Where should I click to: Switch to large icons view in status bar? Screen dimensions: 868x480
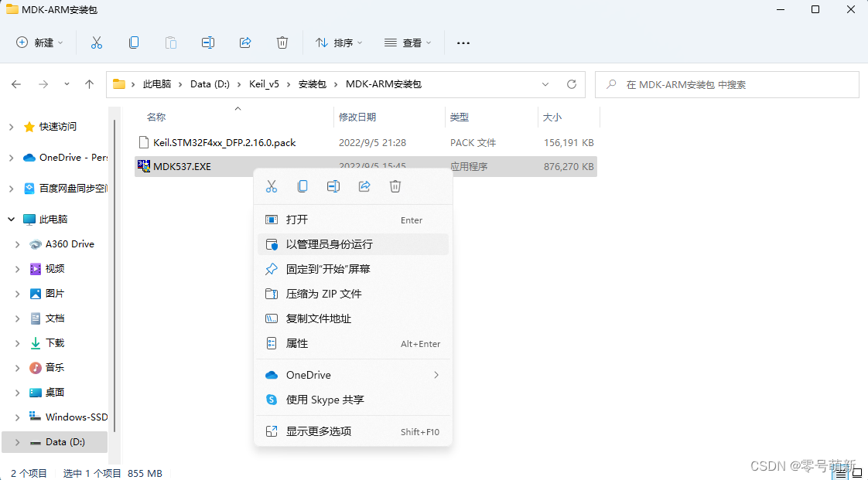[857, 473]
